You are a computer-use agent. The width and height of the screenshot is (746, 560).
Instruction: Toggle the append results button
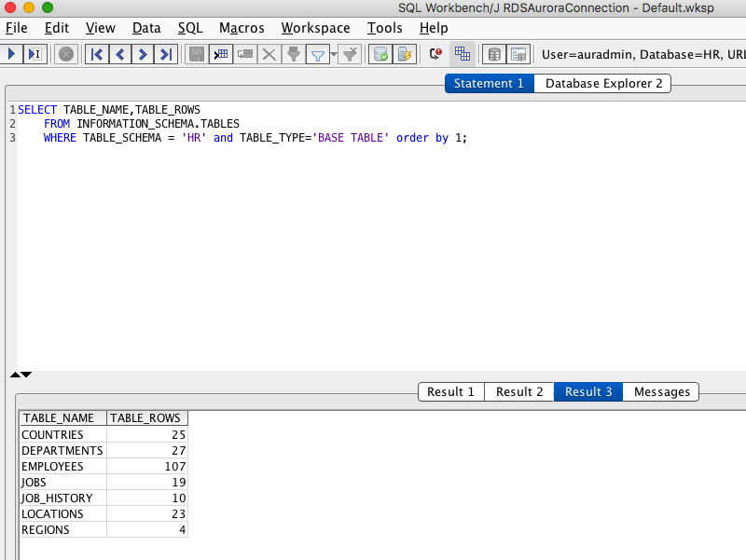click(x=462, y=54)
